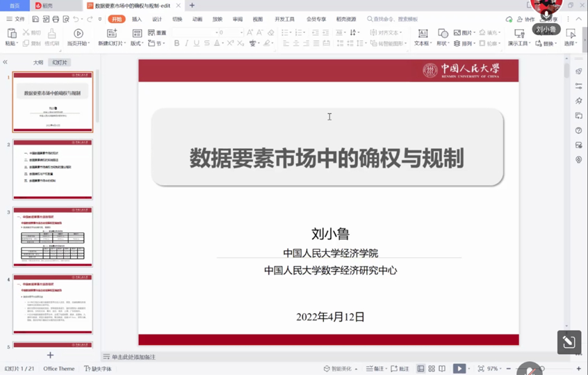Click the New Slide (新建幻灯片) icon
The height and width of the screenshot is (375, 588).
pyautogui.click(x=112, y=33)
